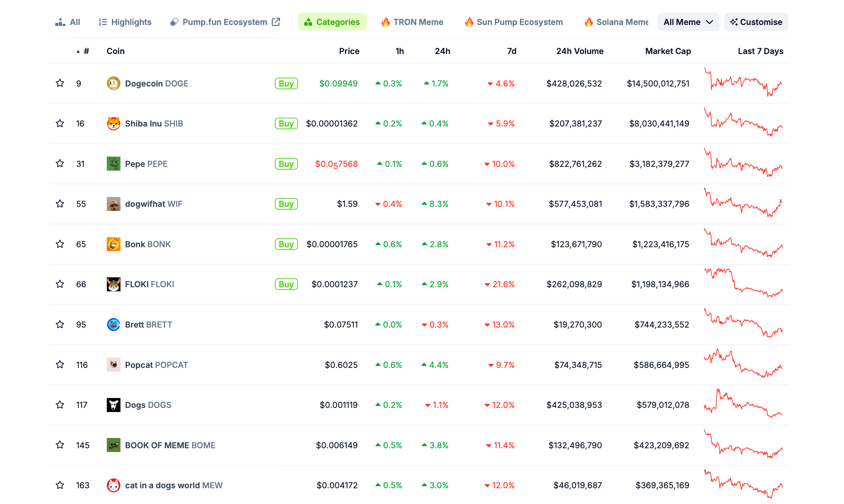
Task: Click the fire icon next to Sun Pump Ecosystem
Action: (469, 22)
